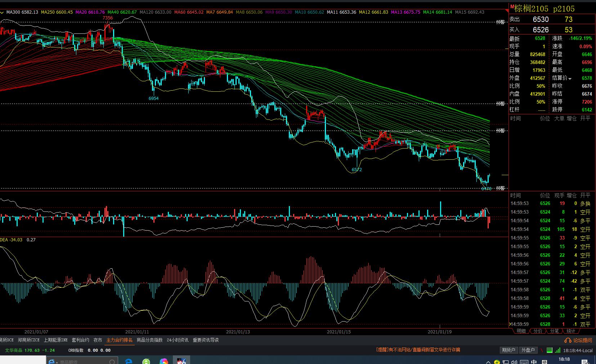Click the 涨跌 change value -146/2.19%
This screenshot has width=596, height=364.
point(581,38)
